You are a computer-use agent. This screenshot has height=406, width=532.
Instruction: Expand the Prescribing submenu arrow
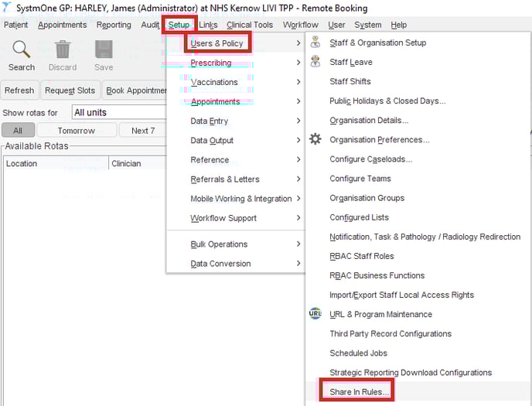pos(298,63)
